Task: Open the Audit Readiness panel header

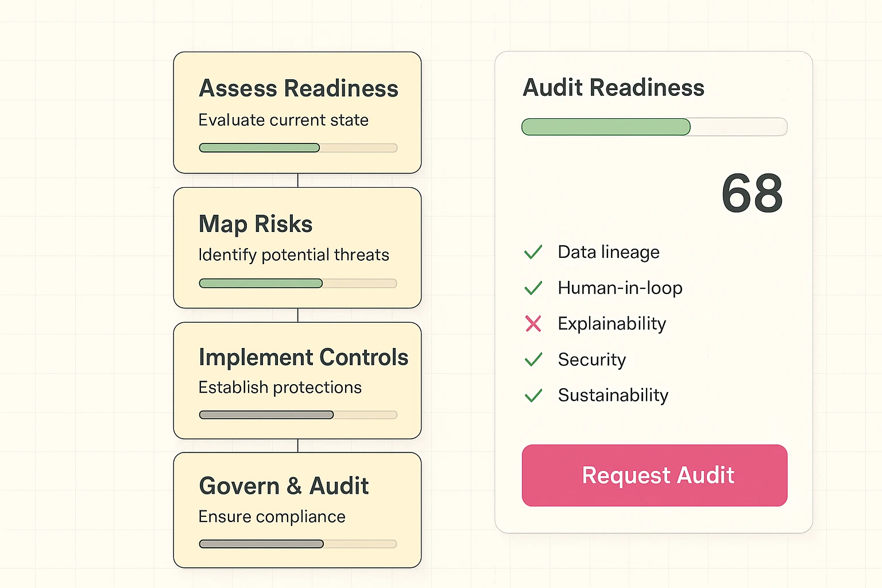Action: pos(613,87)
